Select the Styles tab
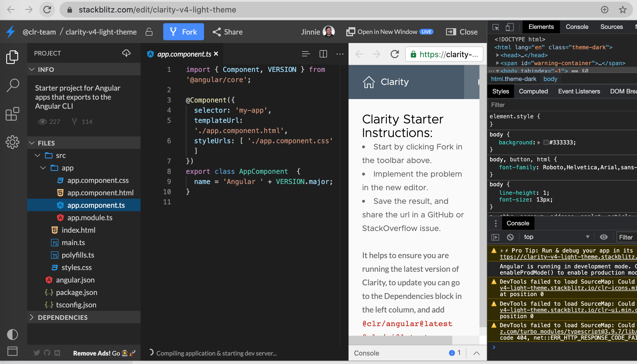Viewport: 637px width, 364px height. [500, 91]
